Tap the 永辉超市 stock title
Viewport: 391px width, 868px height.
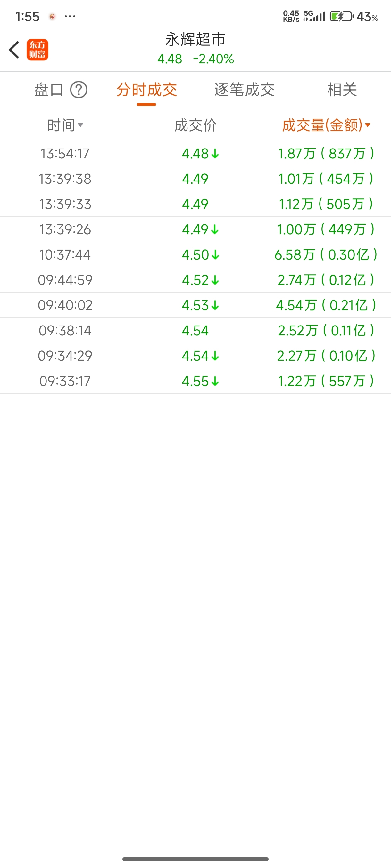(x=195, y=39)
